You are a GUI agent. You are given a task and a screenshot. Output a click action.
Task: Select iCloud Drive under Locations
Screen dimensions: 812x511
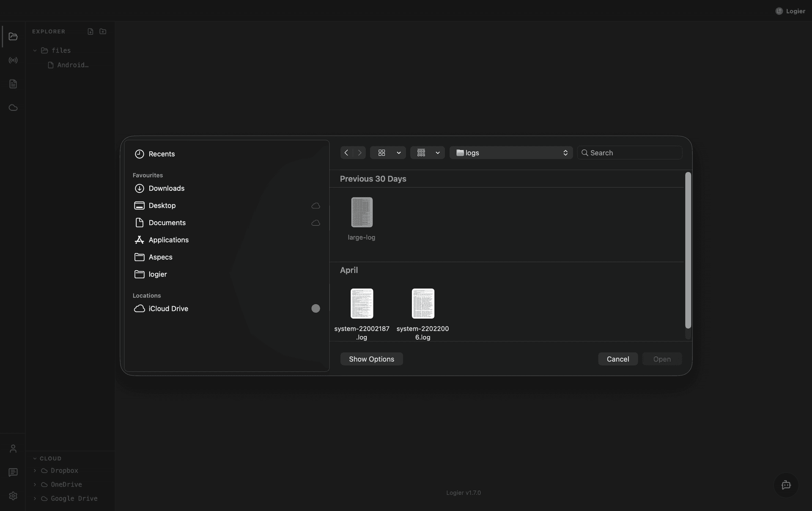point(227,308)
